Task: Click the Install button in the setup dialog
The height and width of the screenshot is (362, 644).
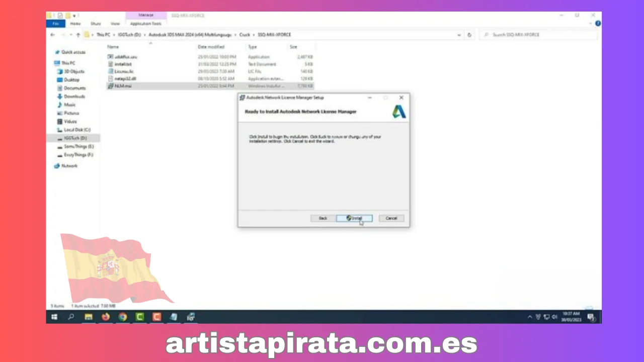Action: [x=354, y=218]
